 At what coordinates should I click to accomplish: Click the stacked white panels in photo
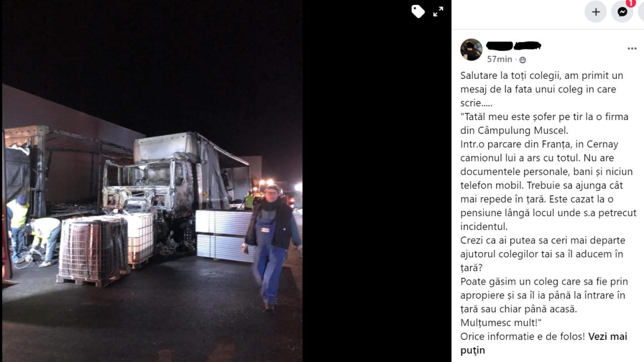click(223, 235)
